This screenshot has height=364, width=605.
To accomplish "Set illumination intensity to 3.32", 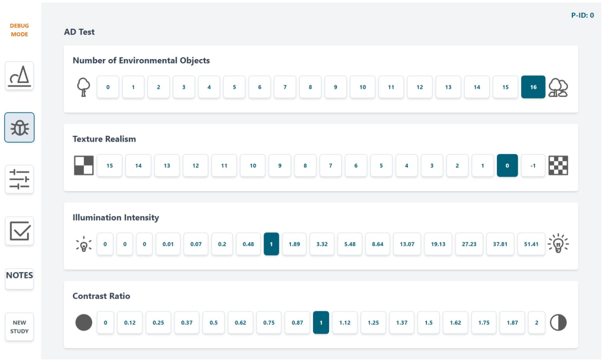I will [x=322, y=244].
